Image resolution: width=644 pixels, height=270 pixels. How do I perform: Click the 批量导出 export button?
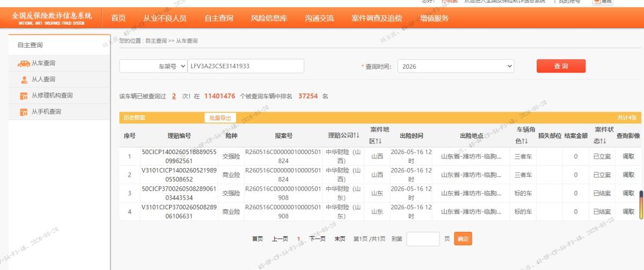tap(220, 118)
